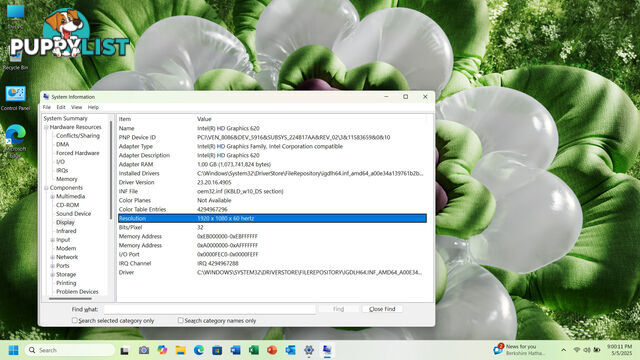This screenshot has height=360, width=640.
Task: Select System Summary in the tree
Action: click(65, 118)
